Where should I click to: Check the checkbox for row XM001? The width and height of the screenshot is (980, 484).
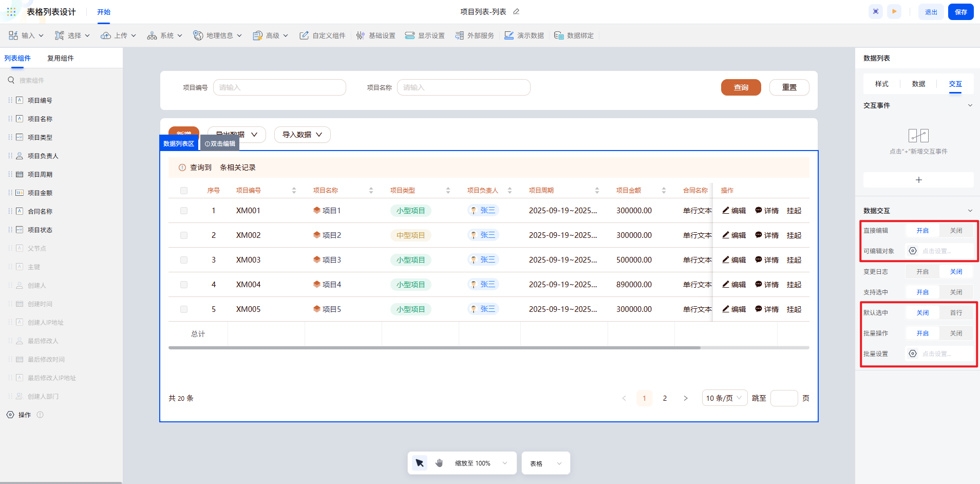[x=184, y=211]
